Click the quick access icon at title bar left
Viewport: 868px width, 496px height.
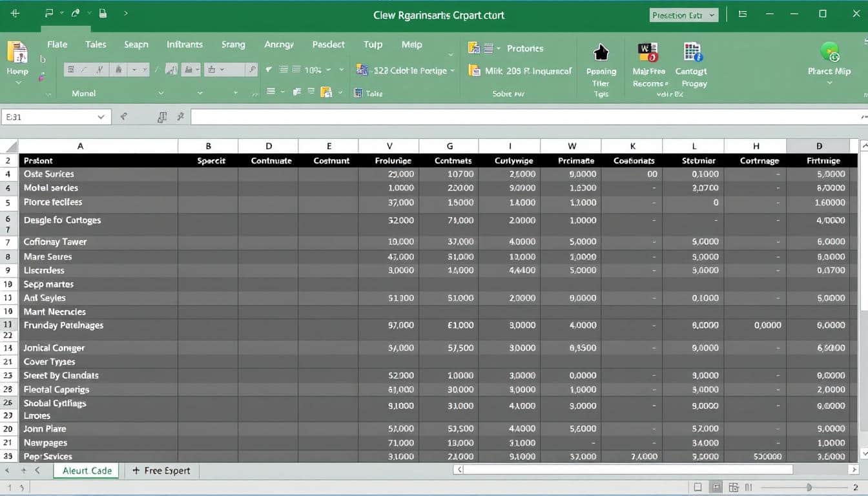point(15,13)
